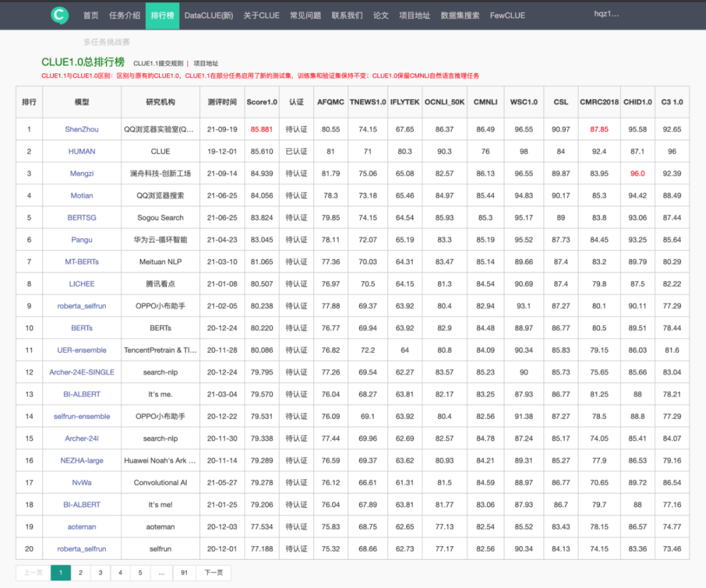Viewport: 706px width, 588px height.
Task: Go to pagination page 2
Action: pos(80,573)
